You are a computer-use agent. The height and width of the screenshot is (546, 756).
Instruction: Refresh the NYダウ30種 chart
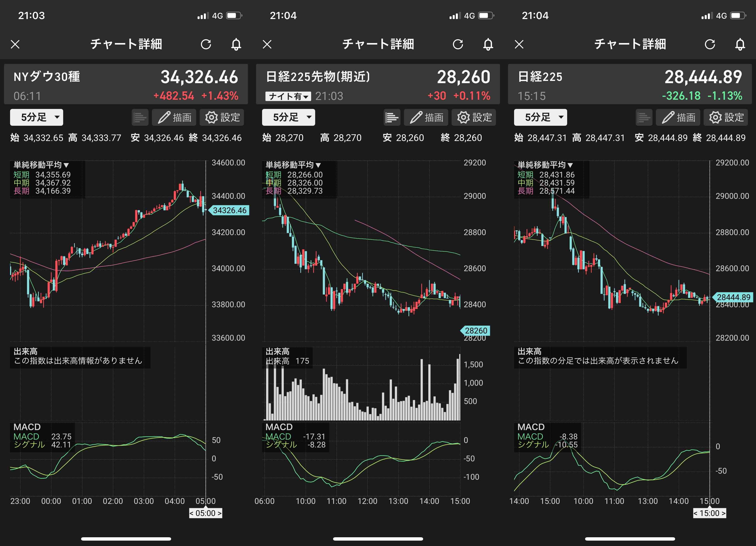pyautogui.click(x=206, y=44)
